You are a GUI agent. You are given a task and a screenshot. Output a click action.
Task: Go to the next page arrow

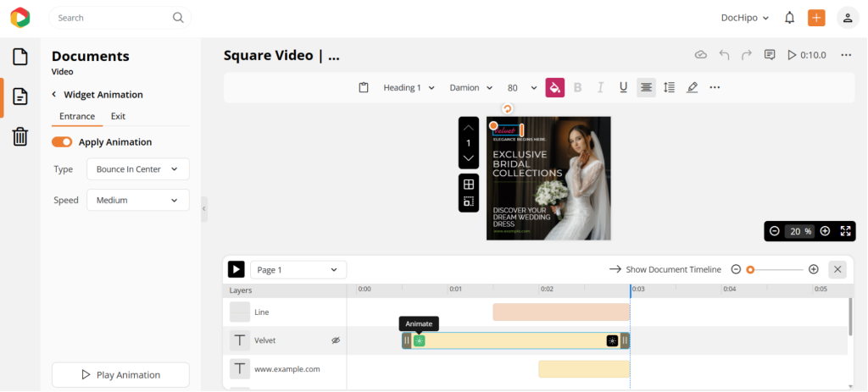[x=468, y=158]
